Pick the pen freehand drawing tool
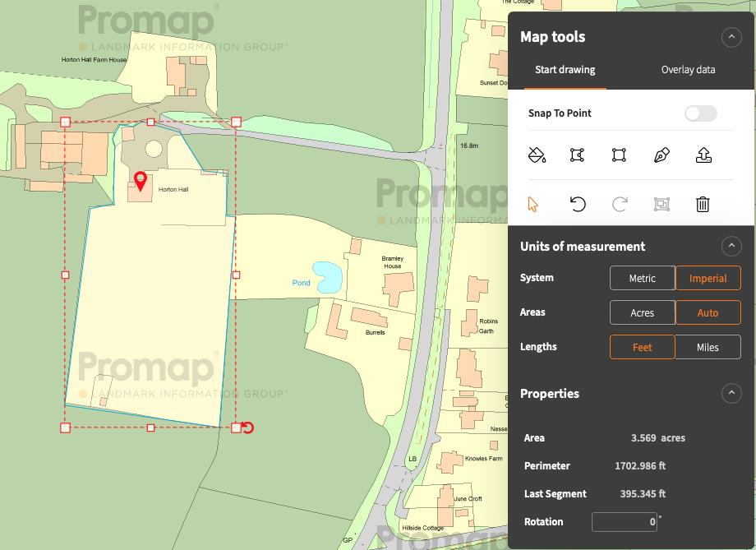 (661, 155)
